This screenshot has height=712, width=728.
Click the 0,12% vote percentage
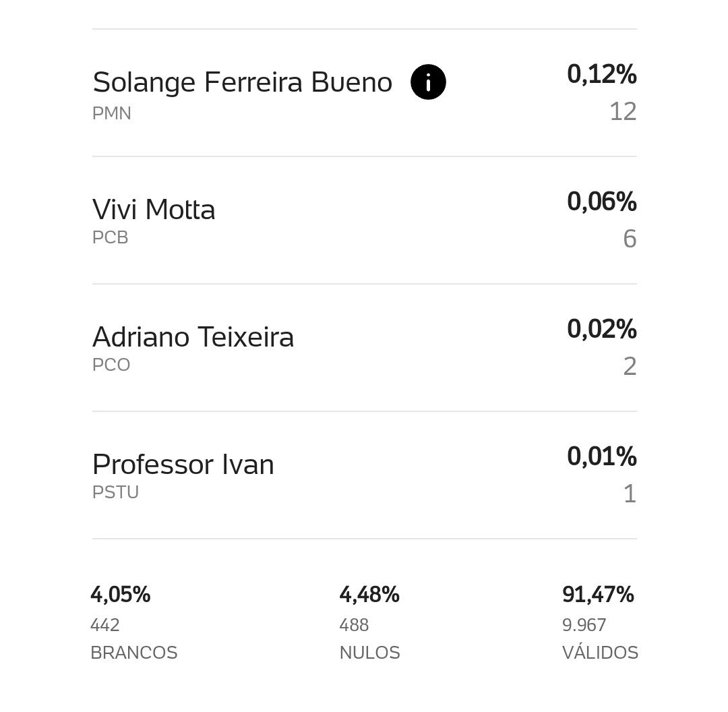pyautogui.click(x=602, y=74)
